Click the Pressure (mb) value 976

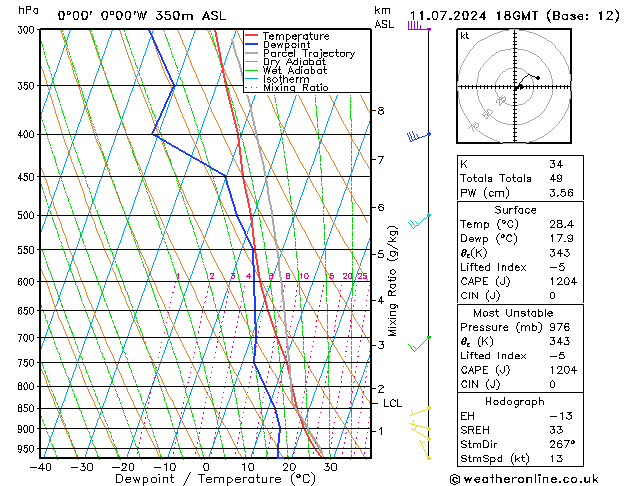(560, 327)
